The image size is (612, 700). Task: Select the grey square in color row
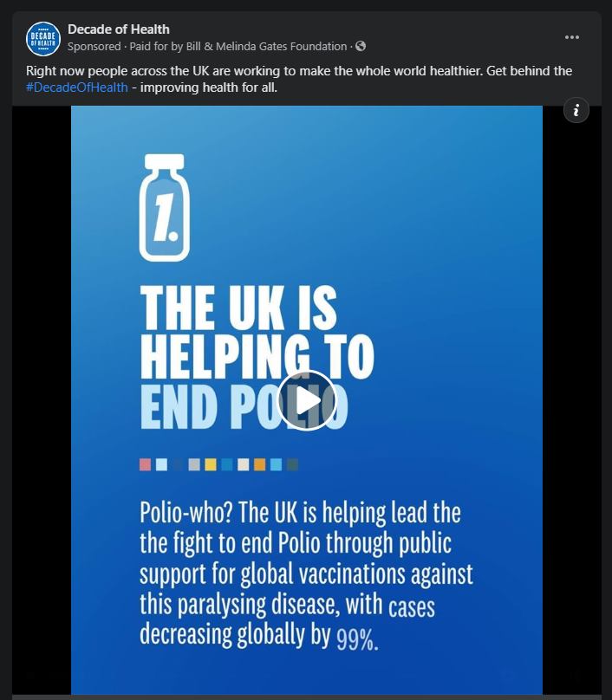coord(194,464)
